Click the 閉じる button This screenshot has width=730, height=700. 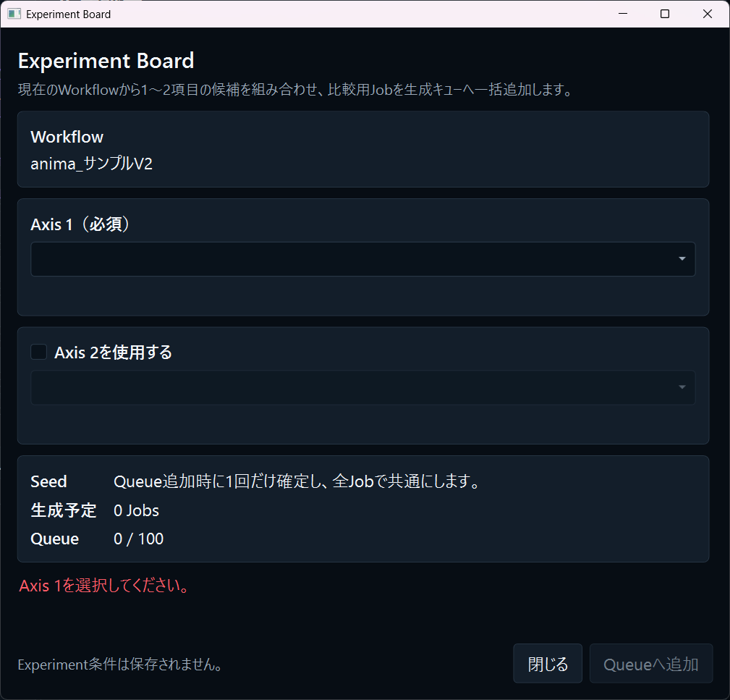pyautogui.click(x=548, y=664)
